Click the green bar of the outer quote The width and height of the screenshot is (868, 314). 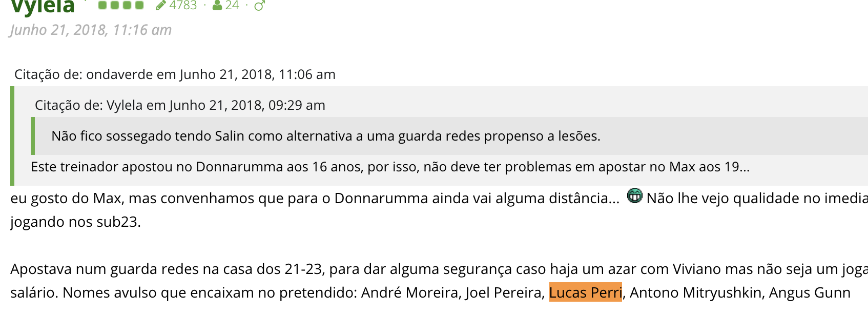tap(12, 136)
